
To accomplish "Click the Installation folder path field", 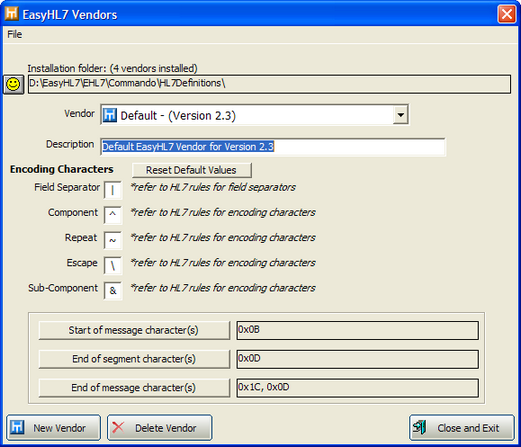I will (269, 84).
